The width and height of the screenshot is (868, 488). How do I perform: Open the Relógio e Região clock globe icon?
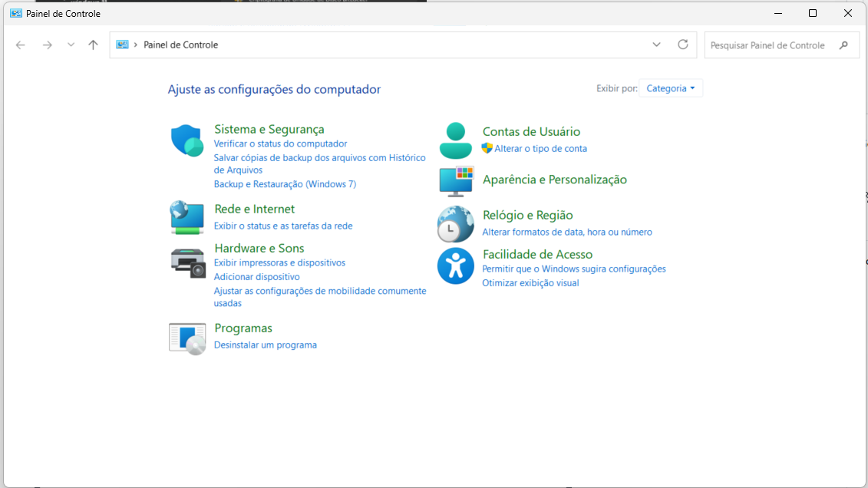[456, 224]
